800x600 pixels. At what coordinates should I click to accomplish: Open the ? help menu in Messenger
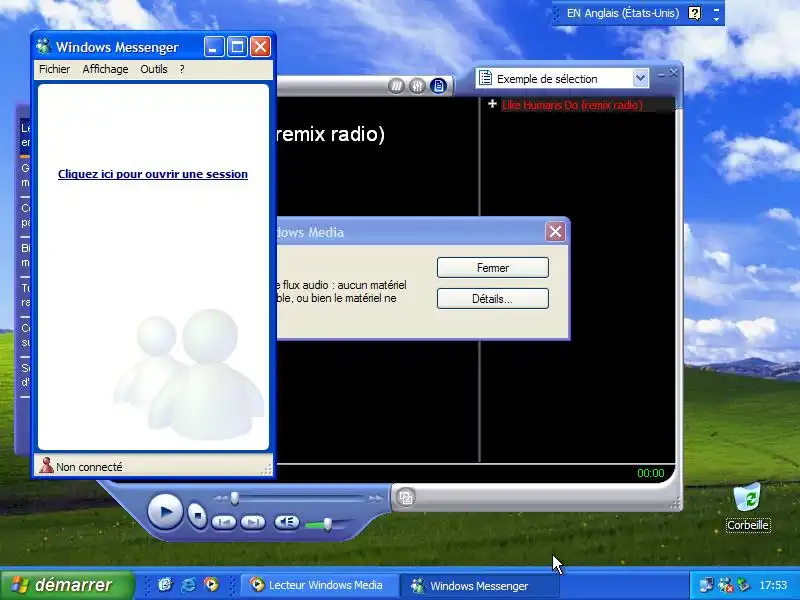[x=182, y=69]
